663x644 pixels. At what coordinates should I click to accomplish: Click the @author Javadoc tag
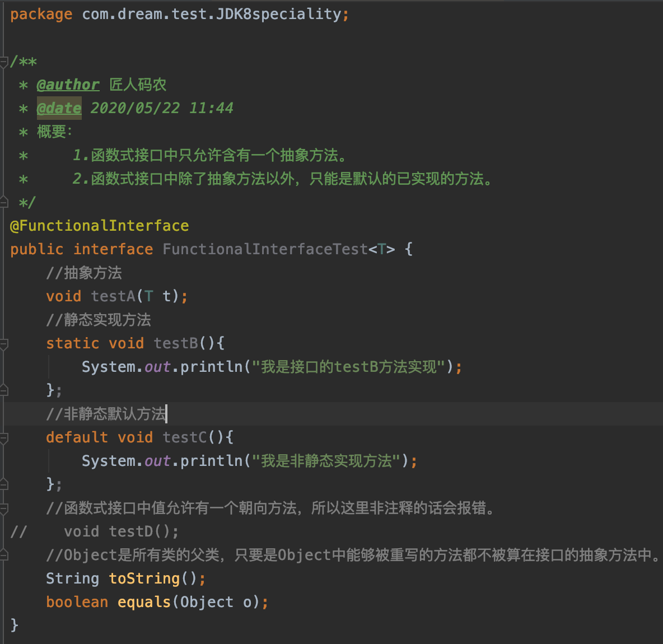[x=68, y=85]
